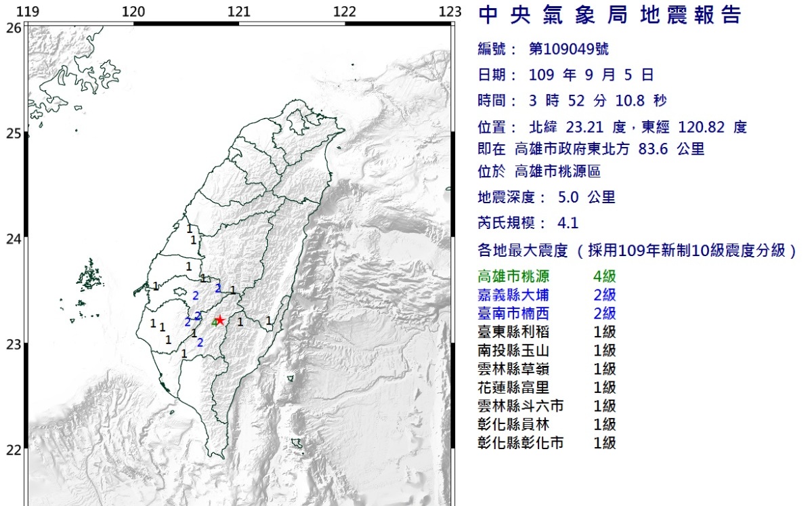Click the row 臺東縣利稻 1級

point(547,332)
